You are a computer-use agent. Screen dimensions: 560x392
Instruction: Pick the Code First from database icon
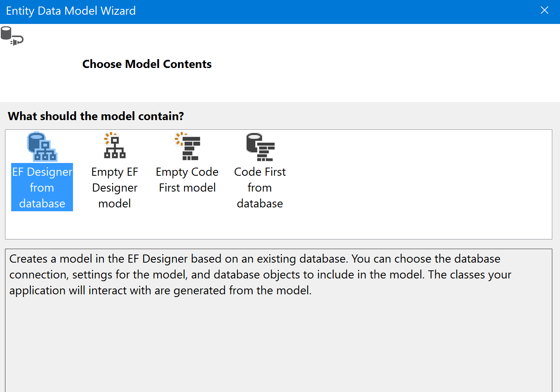click(x=260, y=147)
